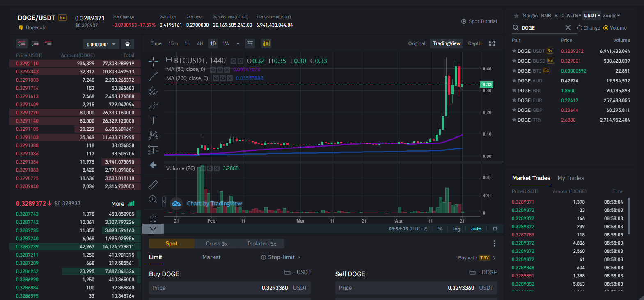
Task: Open the order book decimal precision dropdown
Action: [101, 44]
